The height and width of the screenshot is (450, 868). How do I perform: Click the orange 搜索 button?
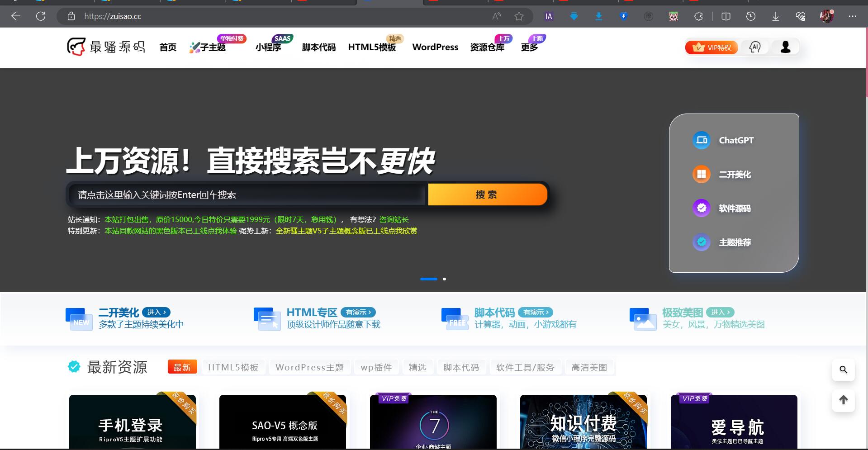tap(487, 194)
